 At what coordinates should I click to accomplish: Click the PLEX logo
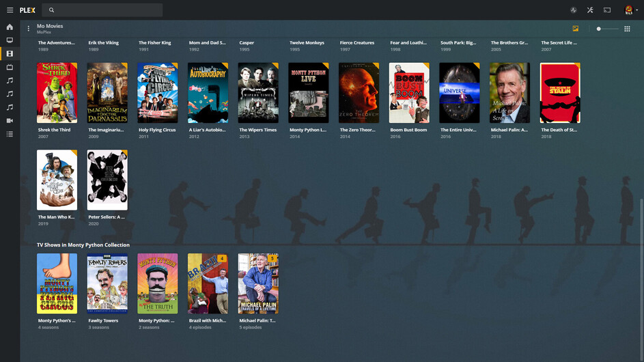point(27,10)
